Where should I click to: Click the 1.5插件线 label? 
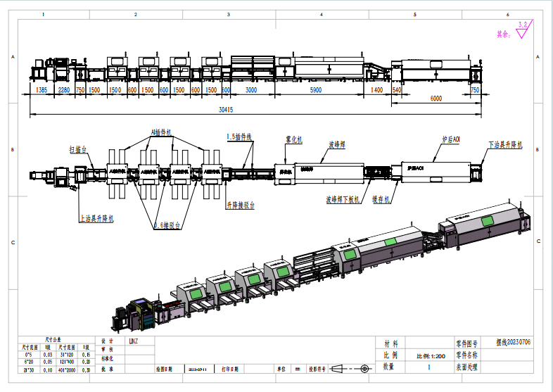(239, 136)
